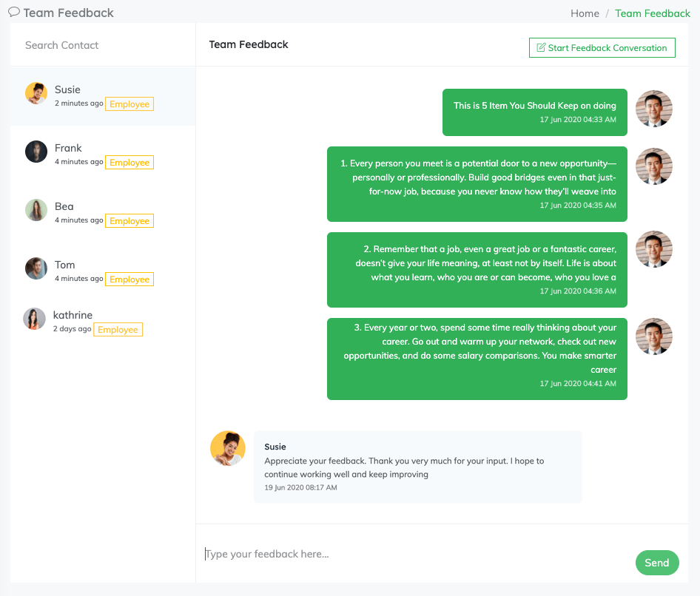Click Susie's avatar in the contact list
The image size is (700, 596).
coord(36,93)
